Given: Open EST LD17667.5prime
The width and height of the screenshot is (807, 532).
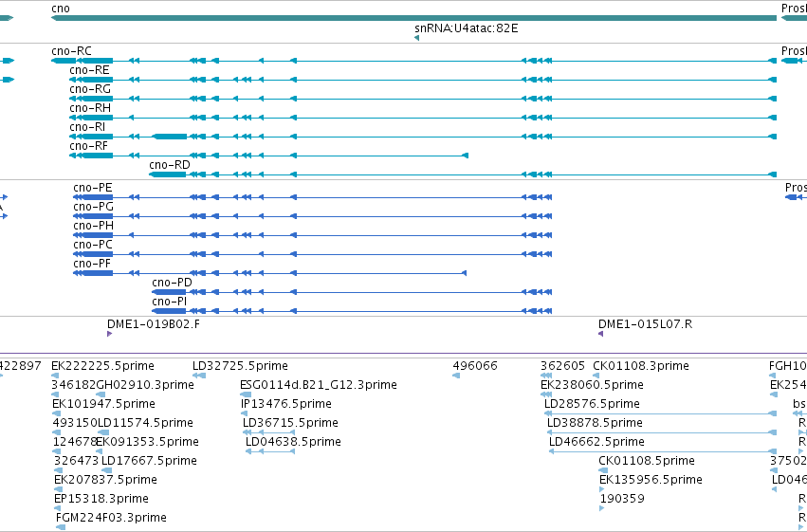Looking at the screenshot, I should point(149,461).
